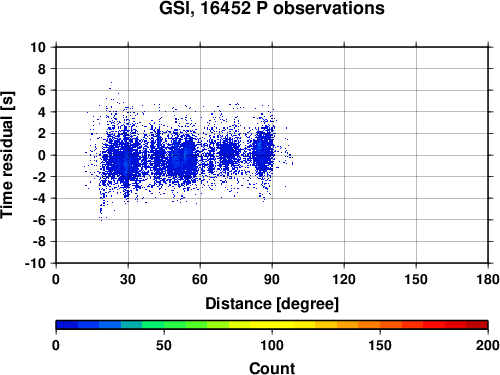Pick the dark red end of the colorbar

477,325
